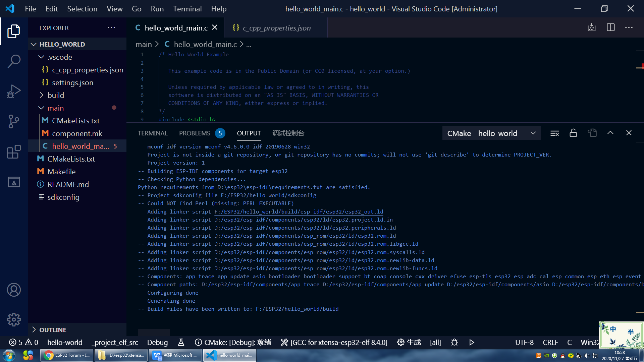Click the Explorer more actions ellipsis
Viewport: 644px width, 362px height.
coord(111,28)
